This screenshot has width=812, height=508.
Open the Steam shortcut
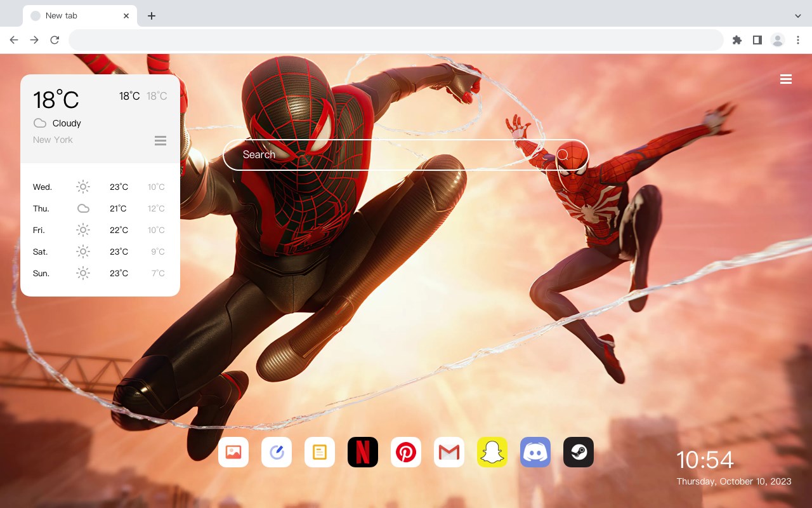[x=579, y=452]
